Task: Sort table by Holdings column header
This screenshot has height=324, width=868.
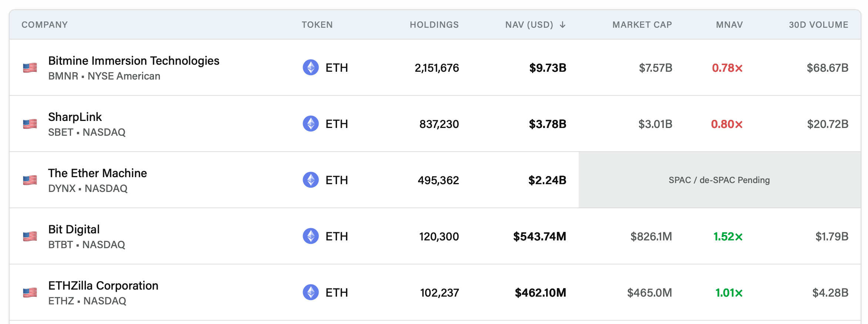Action: [x=434, y=25]
